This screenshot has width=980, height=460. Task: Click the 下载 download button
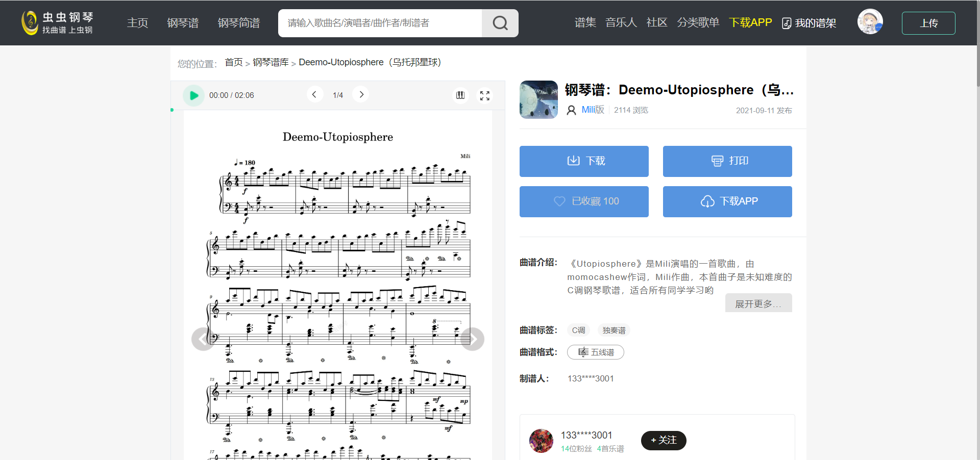pyautogui.click(x=584, y=161)
